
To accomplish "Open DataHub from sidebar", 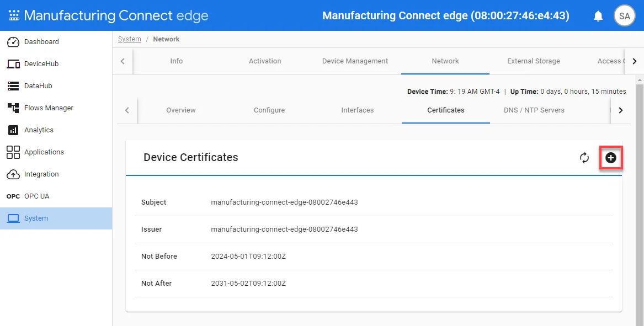I will tap(56, 86).
